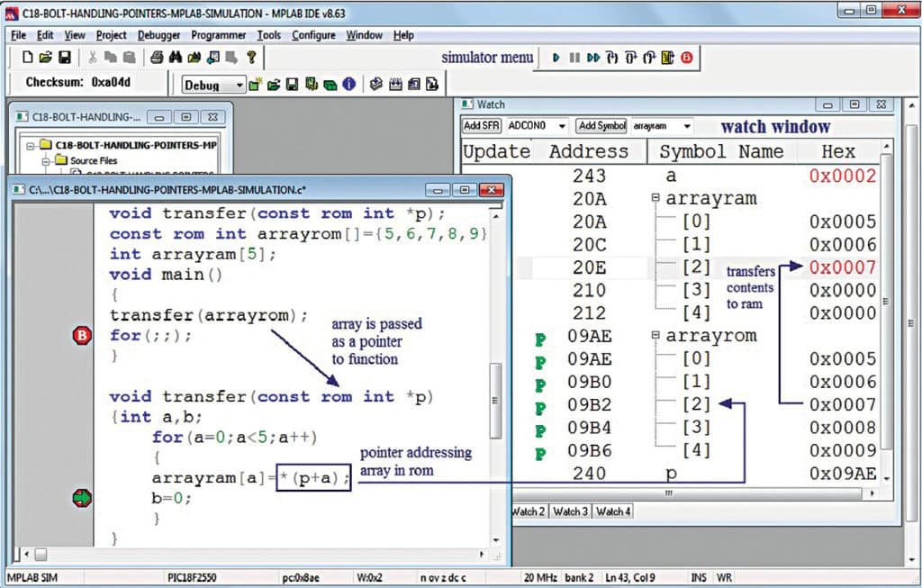Image resolution: width=922 pixels, height=588 pixels.
Task: Click the Find binoculars icon
Action: [176, 58]
